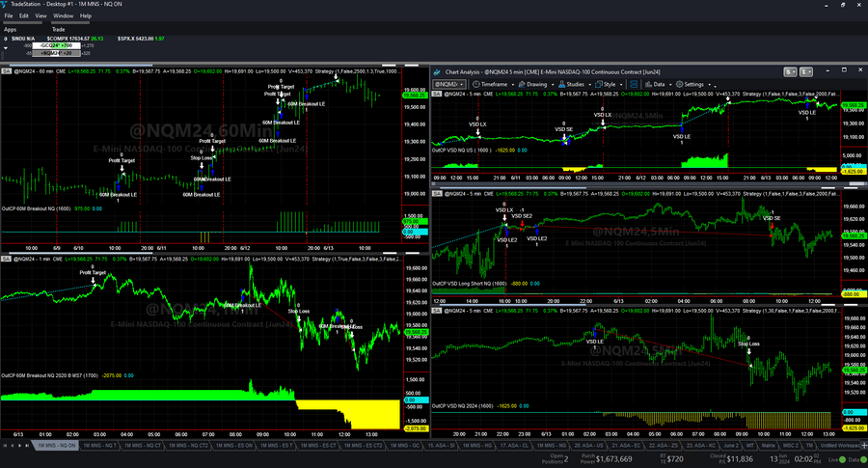
Task: Click the Drawing pencil icon
Action: point(522,84)
